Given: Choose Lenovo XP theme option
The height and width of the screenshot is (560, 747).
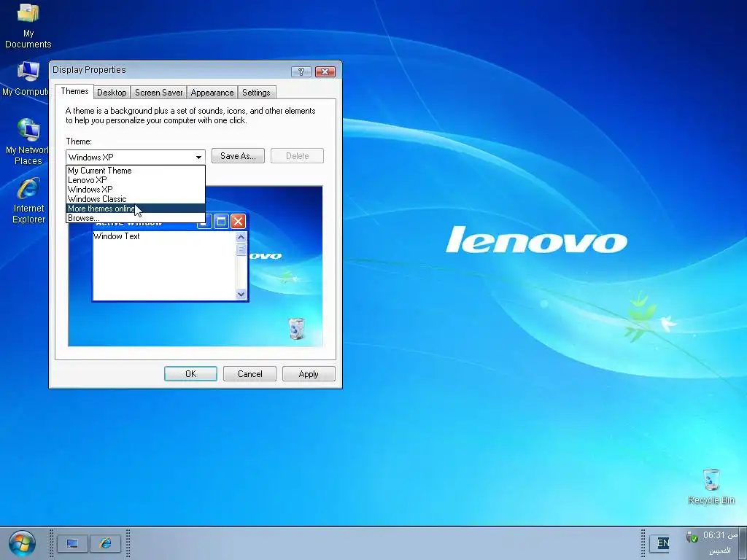Looking at the screenshot, I should (x=135, y=180).
